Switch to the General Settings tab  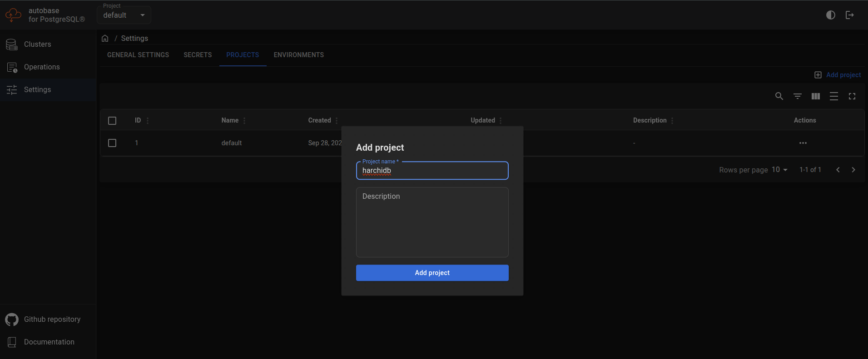[x=138, y=55]
